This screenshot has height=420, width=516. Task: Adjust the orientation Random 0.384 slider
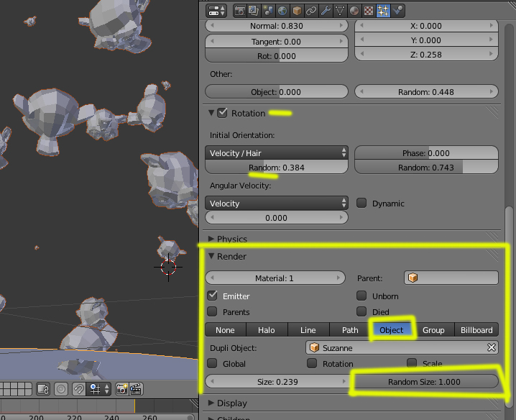point(277,168)
